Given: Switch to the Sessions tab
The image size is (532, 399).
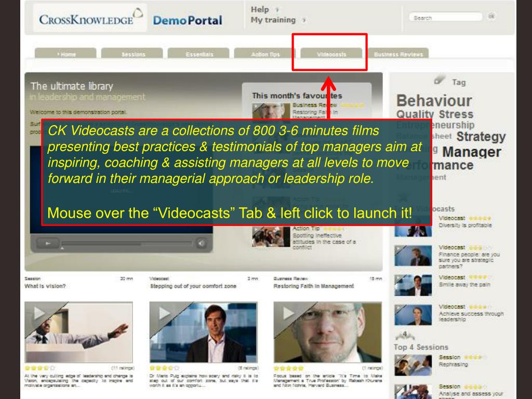Looking at the screenshot, I should coord(132,54).
